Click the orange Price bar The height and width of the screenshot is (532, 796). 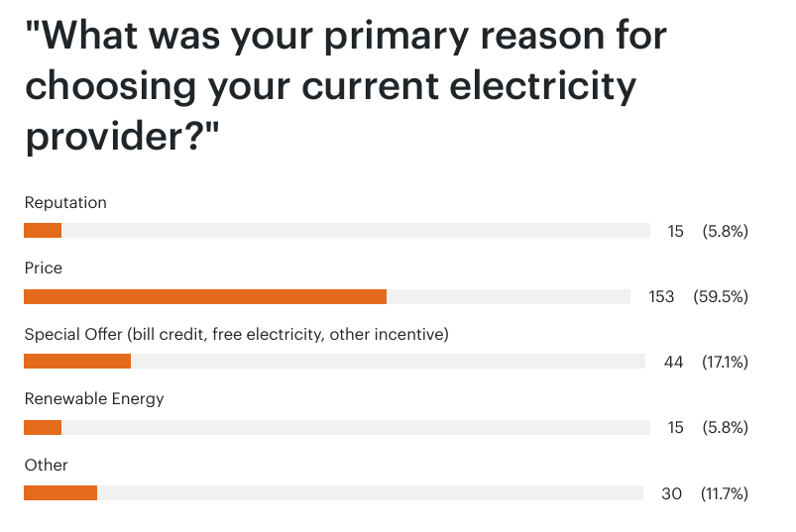coord(205,296)
